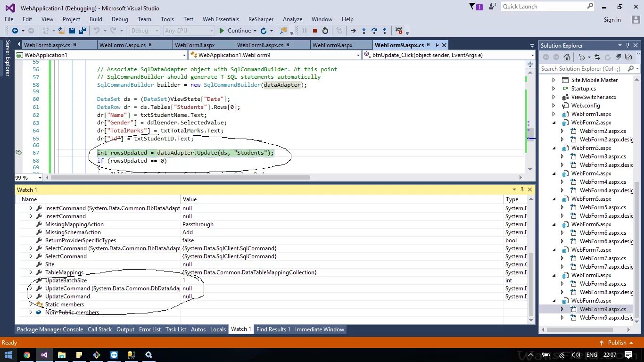Collapse WebForm9.aspx node in Solution Explorer

pyautogui.click(x=554, y=301)
